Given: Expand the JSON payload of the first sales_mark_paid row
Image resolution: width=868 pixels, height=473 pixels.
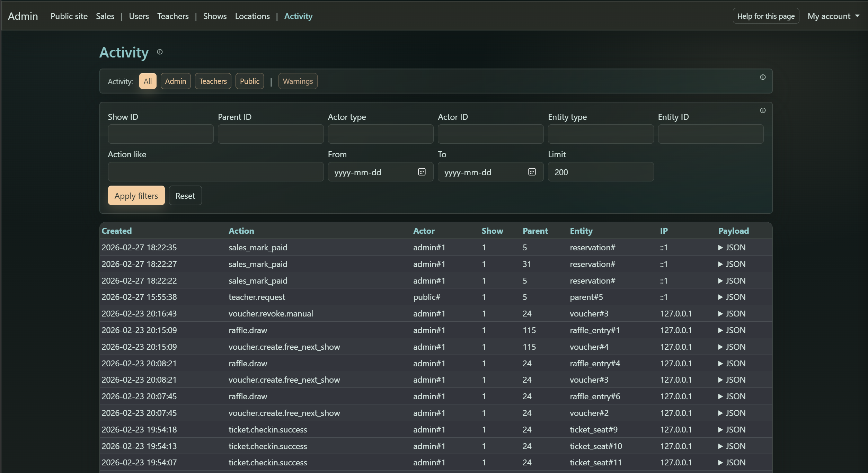Looking at the screenshot, I should click(x=732, y=247).
